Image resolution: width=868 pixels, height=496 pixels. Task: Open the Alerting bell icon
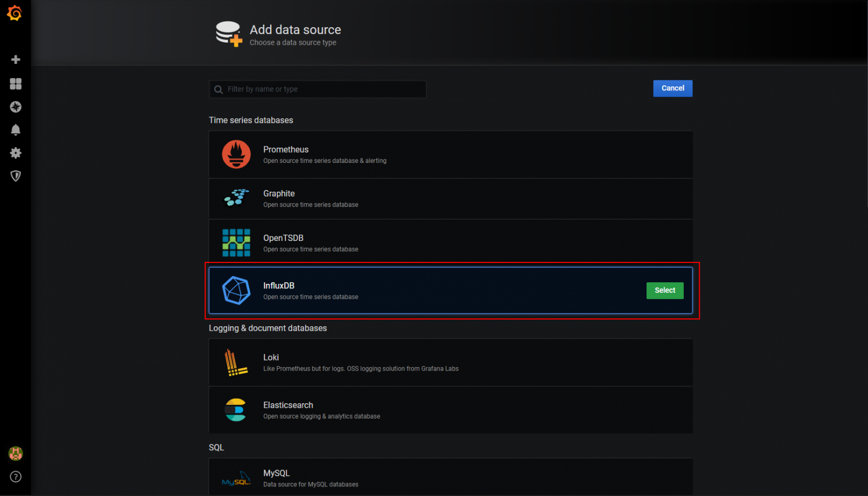pos(16,130)
